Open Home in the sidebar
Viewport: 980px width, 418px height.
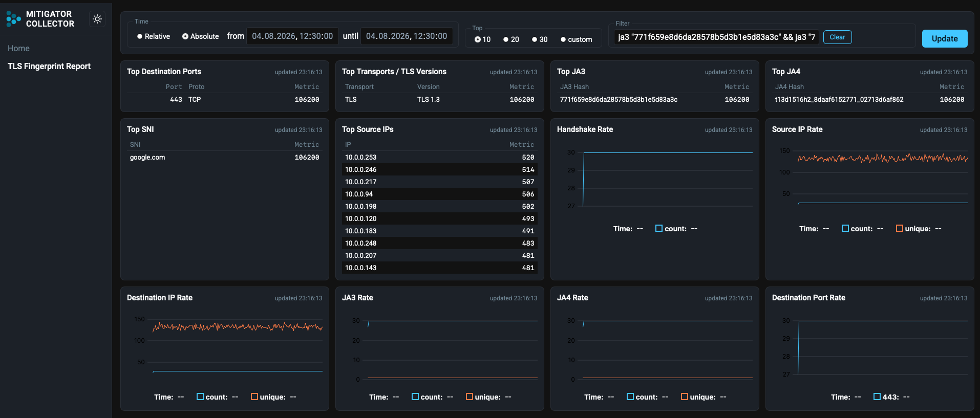click(x=18, y=48)
